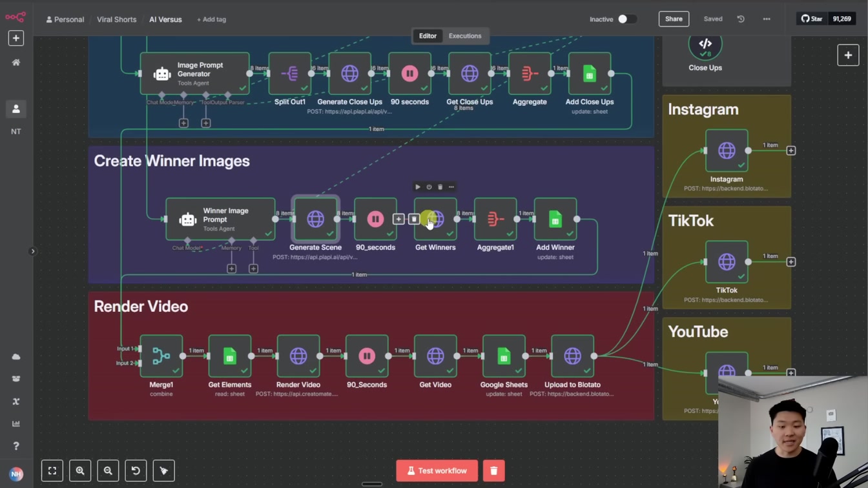Click the GitHub Star button
This screenshot has width=868, height=488.
(812, 19)
